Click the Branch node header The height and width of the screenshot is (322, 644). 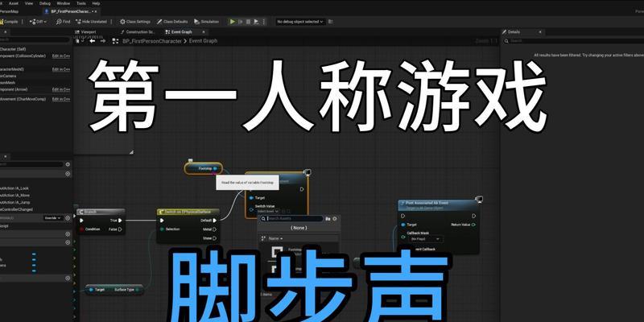[101, 212]
